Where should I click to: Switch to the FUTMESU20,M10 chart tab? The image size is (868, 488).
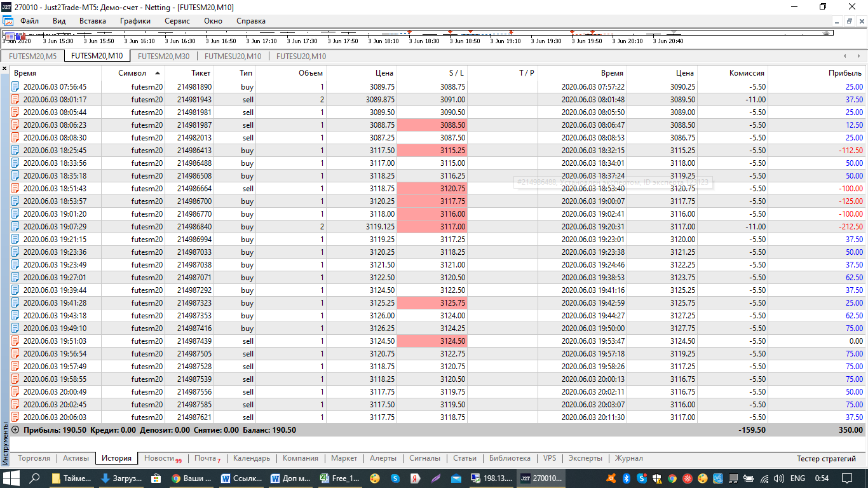pyautogui.click(x=233, y=56)
